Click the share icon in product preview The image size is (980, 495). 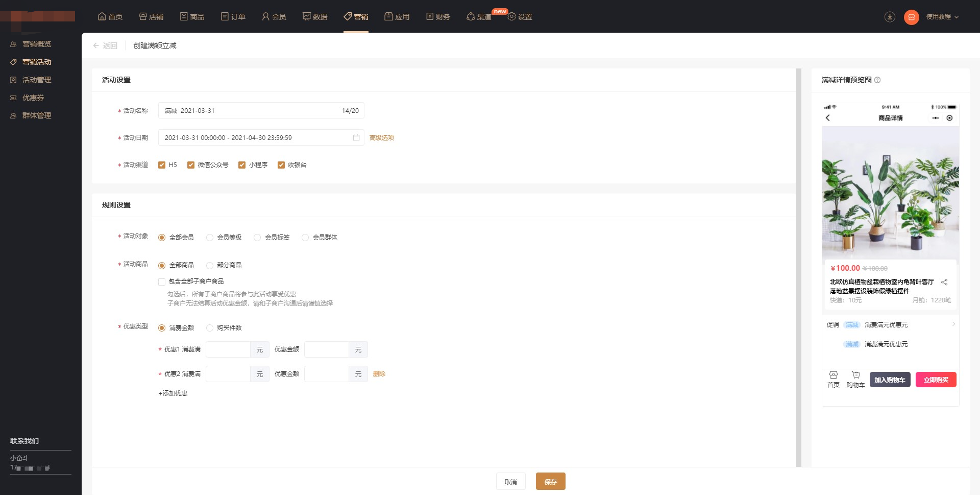pyautogui.click(x=944, y=282)
